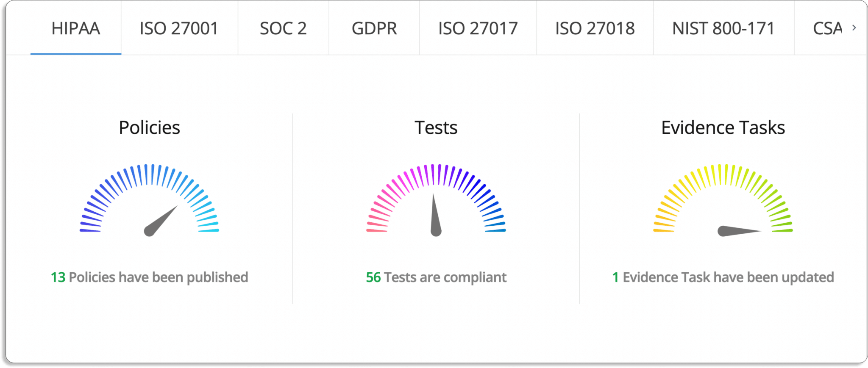868x368 pixels.
Task: Go to the GDPR tab
Action: click(x=374, y=28)
